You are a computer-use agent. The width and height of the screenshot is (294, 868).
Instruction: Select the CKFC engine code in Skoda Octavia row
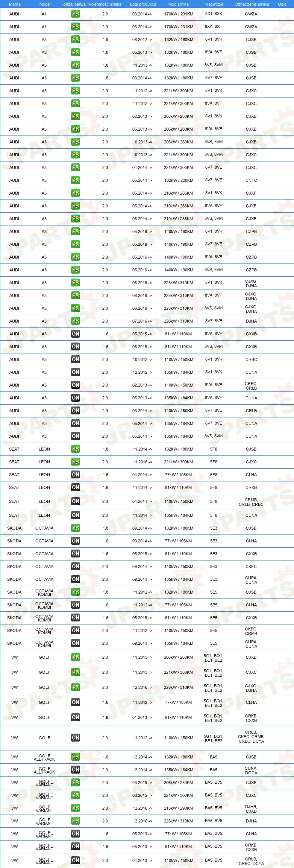tap(251, 566)
